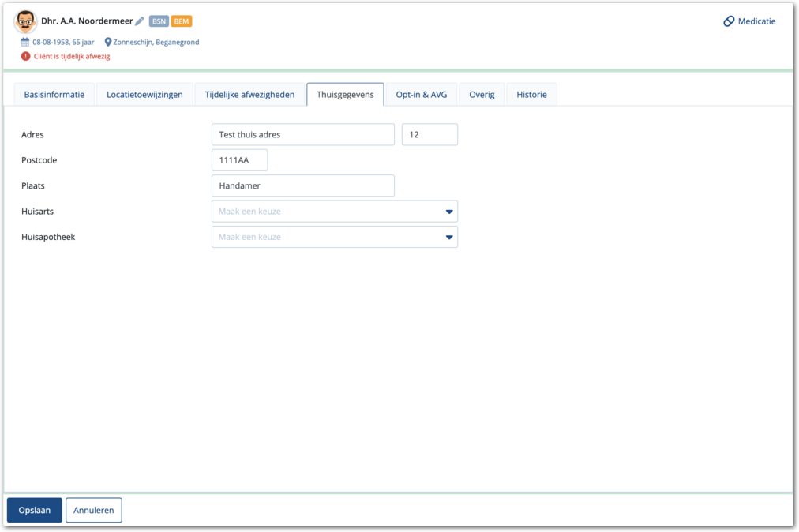Click the calendar icon by birth date

tap(25, 42)
